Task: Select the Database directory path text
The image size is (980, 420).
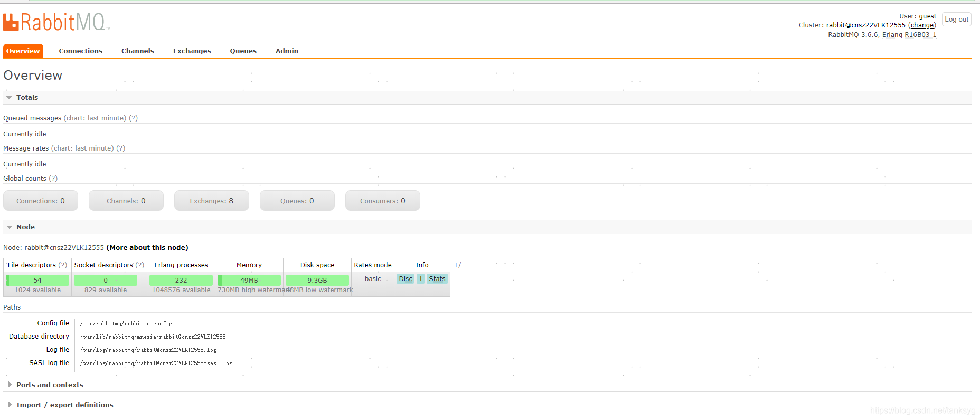Action: [x=153, y=337]
